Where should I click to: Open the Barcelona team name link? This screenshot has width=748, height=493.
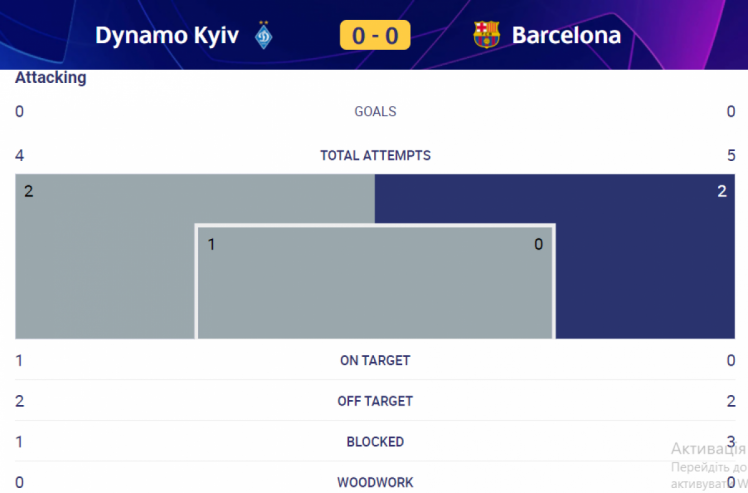point(566,35)
